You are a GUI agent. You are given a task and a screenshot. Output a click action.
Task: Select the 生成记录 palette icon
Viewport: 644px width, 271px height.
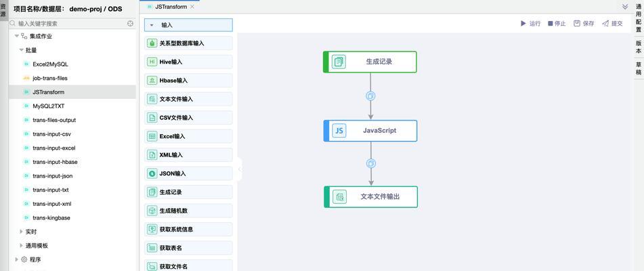152,192
